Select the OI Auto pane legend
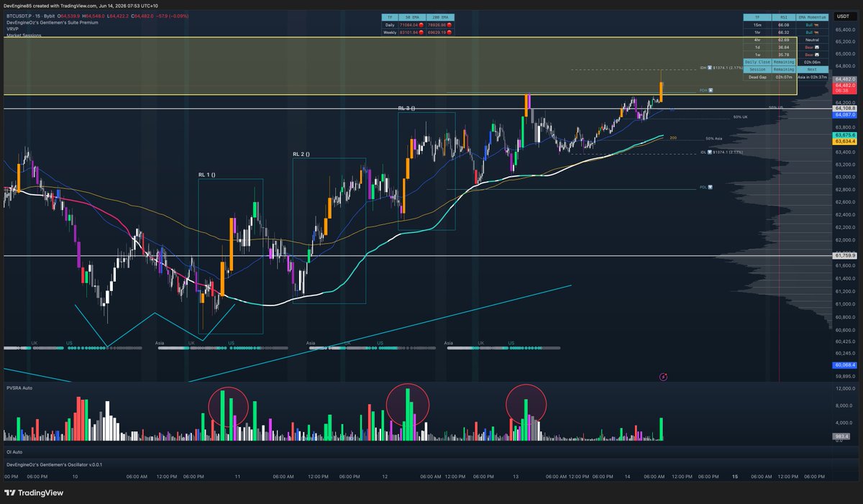863x504 pixels. 14,452
